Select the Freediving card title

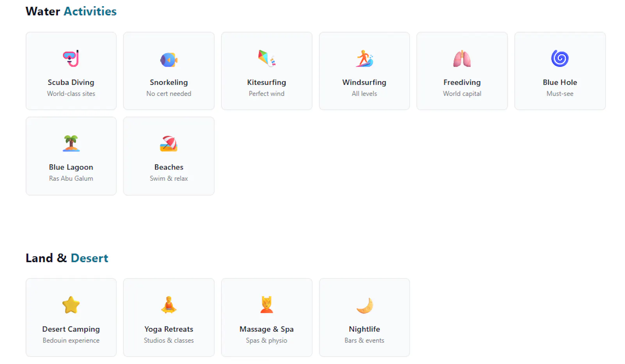click(462, 82)
